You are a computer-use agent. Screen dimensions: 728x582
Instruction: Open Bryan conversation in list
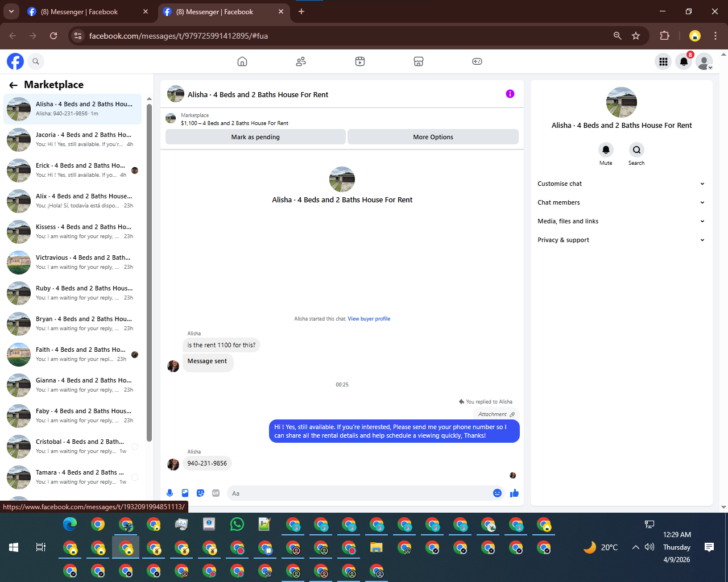pyautogui.click(x=73, y=323)
